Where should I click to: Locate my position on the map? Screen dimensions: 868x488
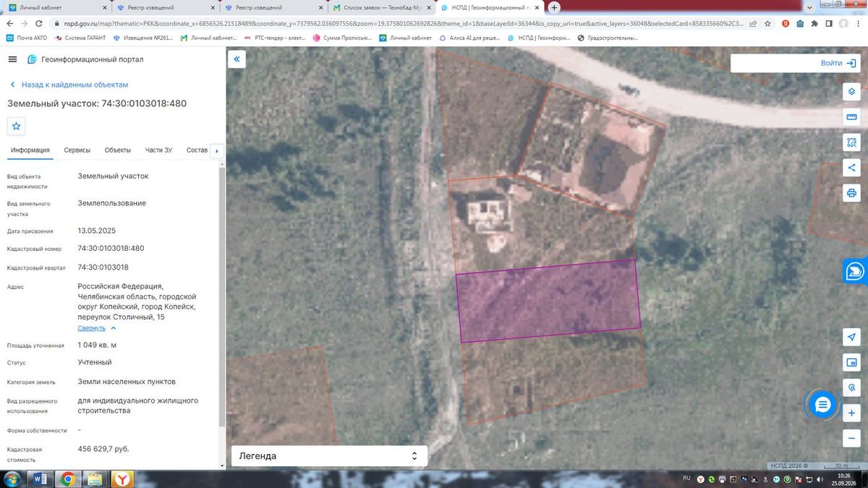[x=851, y=338]
